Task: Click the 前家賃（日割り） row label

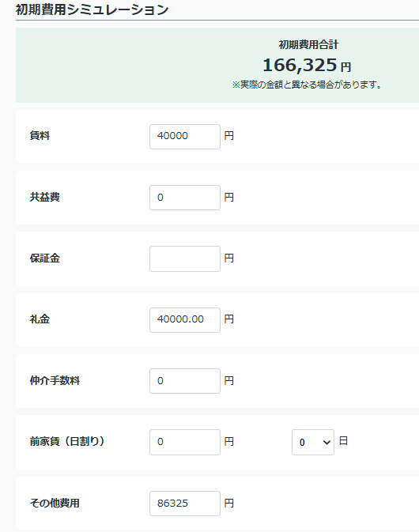Action: [x=67, y=441]
